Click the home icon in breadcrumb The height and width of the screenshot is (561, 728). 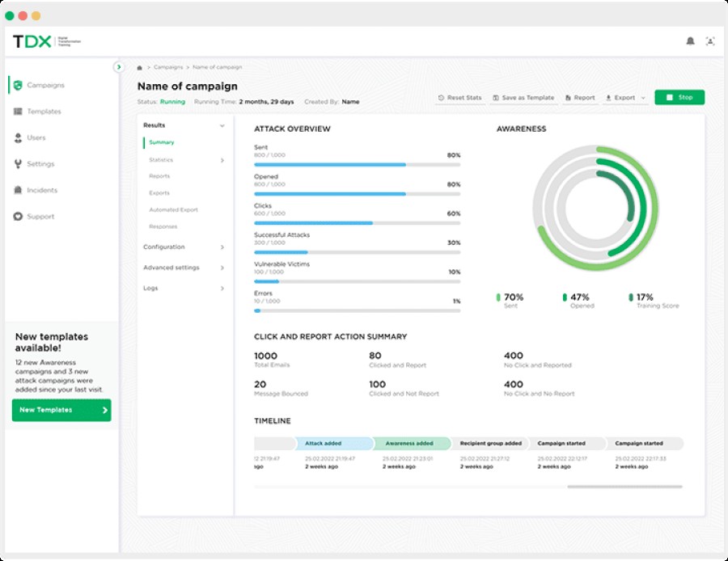tap(140, 68)
